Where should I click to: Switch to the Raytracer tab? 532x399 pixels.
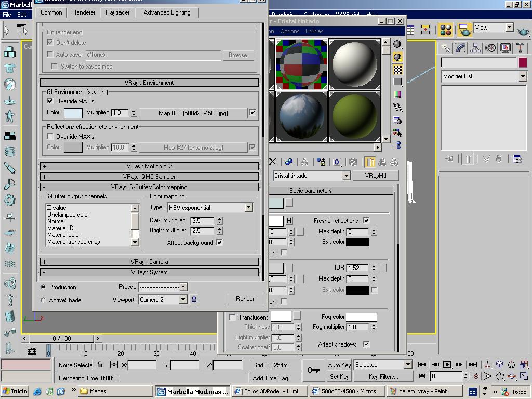click(x=117, y=12)
